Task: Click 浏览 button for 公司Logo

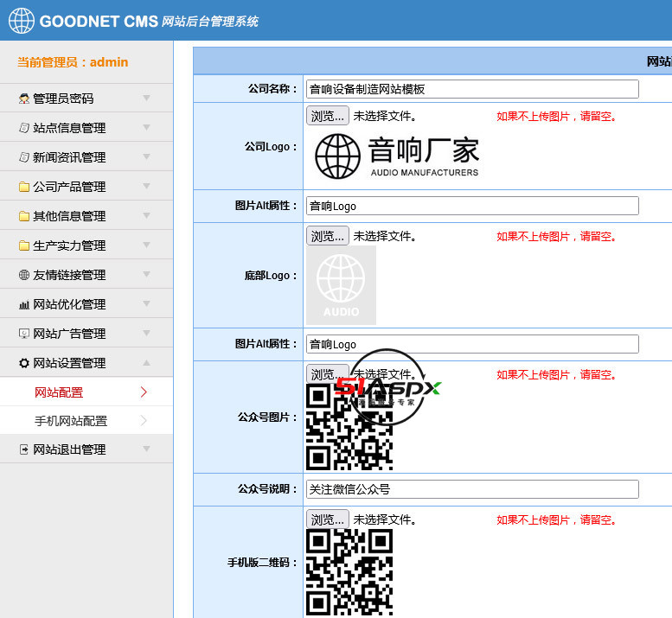Action: (328, 116)
